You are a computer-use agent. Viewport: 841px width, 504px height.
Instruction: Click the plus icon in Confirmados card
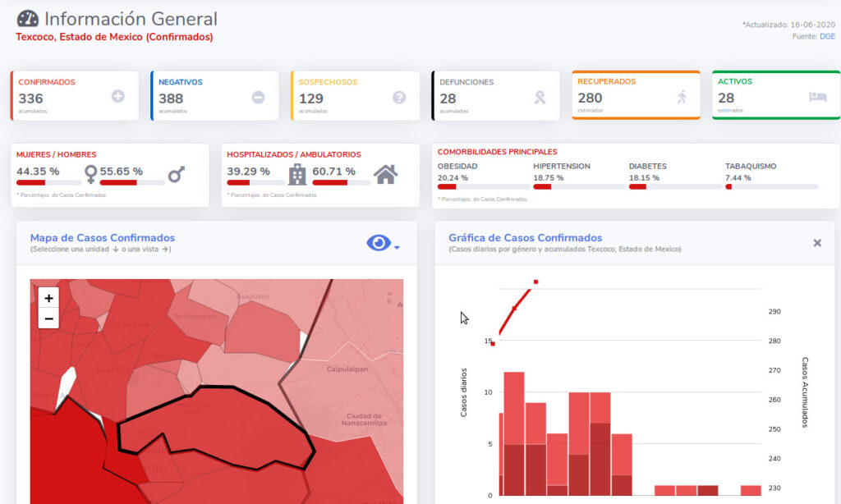118,97
